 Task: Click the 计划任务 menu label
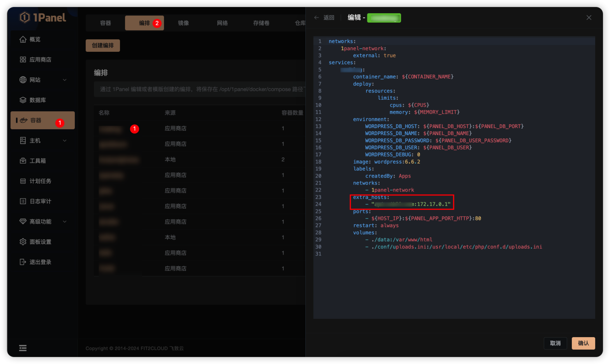pyautogui.click(x=41, y=181)
